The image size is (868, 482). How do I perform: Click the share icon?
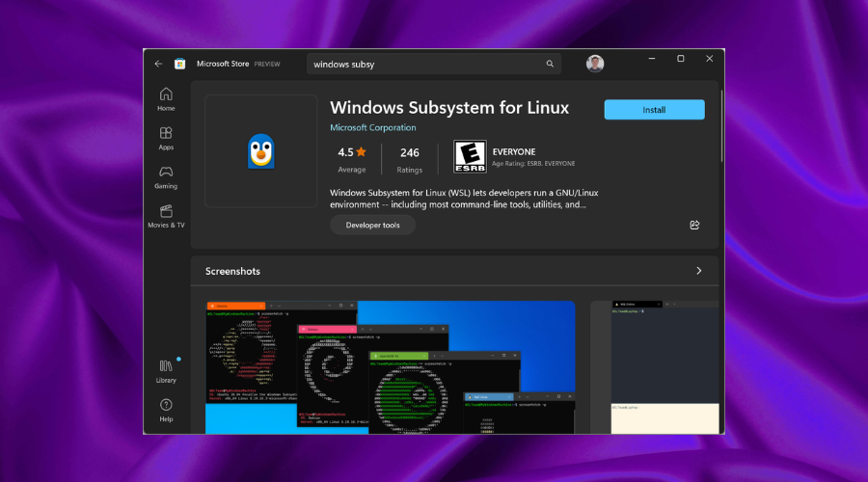[x=694, y=225]
